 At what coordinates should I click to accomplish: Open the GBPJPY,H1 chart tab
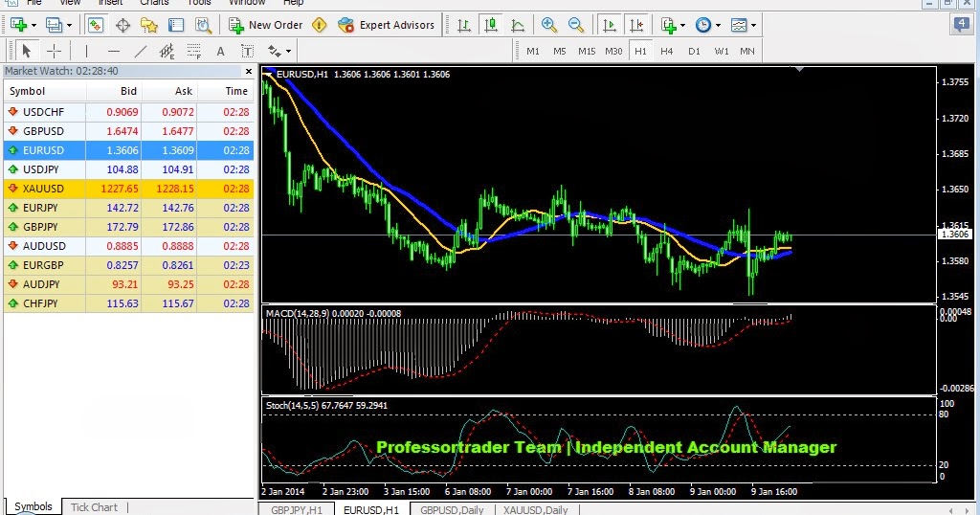point(297,509)
